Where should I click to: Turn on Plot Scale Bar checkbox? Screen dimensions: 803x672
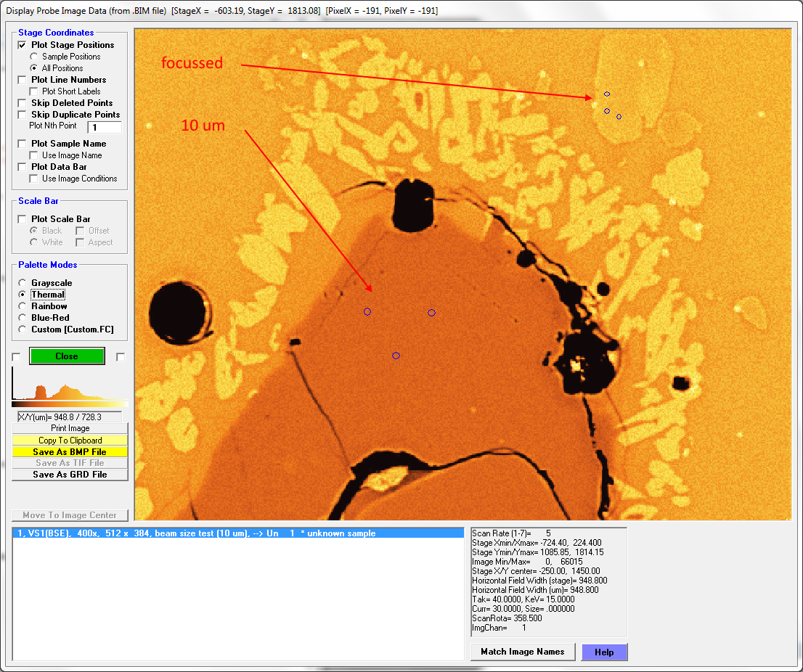[x=23, y=219]
